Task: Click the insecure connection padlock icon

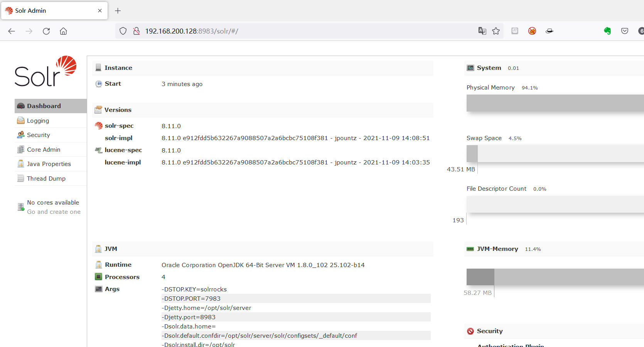Action: (137, 31)
